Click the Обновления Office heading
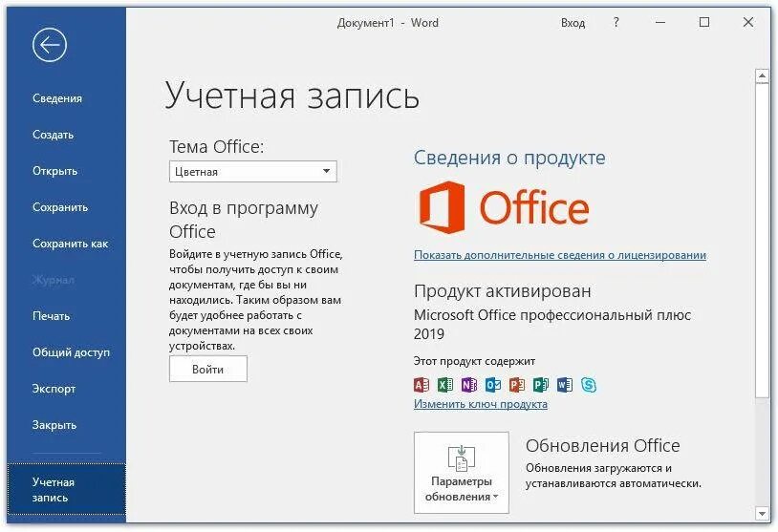Viewport: 778px width, 532px height. tap(603, 445)
